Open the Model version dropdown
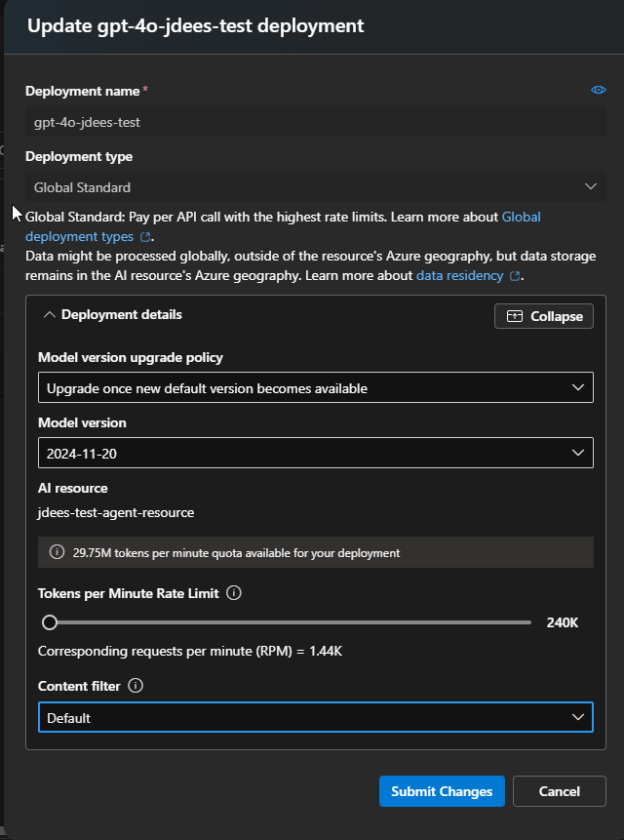The width and height of the screenshot is (624, 840). (x=316, y=453)
